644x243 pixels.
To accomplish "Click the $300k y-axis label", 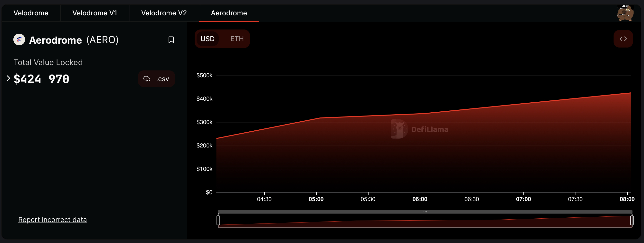I will [x=204, y=122].
